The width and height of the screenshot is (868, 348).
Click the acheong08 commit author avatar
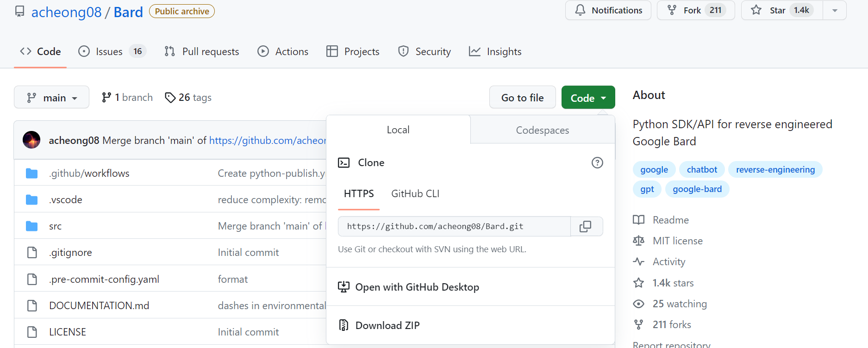(x=31, y=140)
